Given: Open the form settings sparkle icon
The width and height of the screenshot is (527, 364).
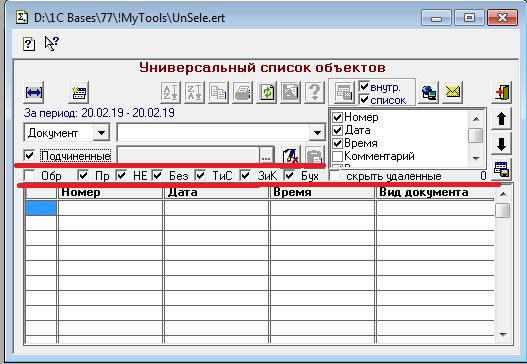Looking at the screenshot, I should pos(79,92).
